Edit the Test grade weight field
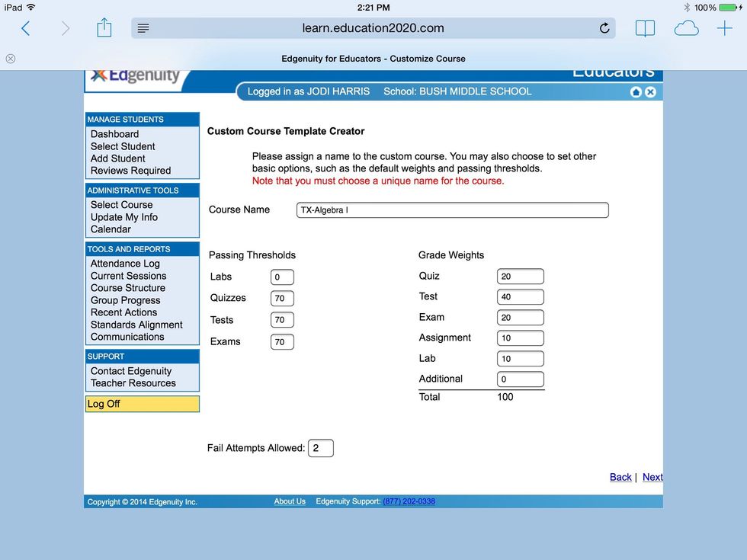 (520, 297)
